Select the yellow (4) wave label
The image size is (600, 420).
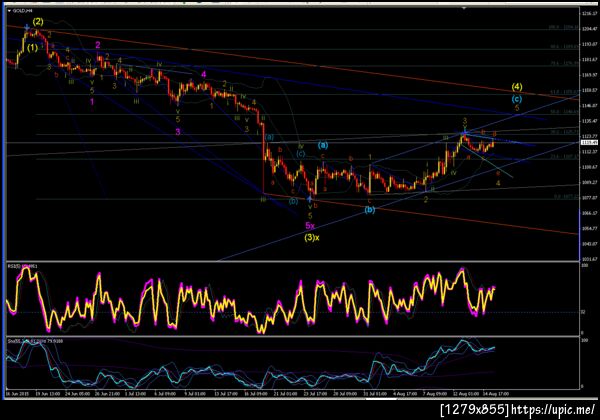(517, 86)
